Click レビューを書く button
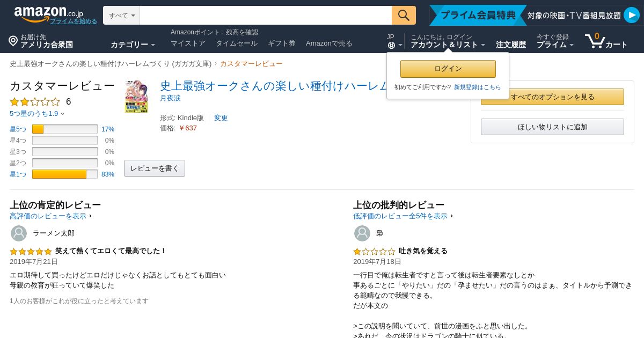Viewport: 644px width, 338px height. 155,168
